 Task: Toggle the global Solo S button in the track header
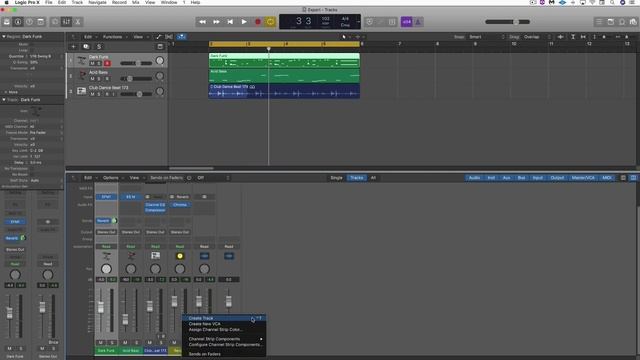pos(98,47)
